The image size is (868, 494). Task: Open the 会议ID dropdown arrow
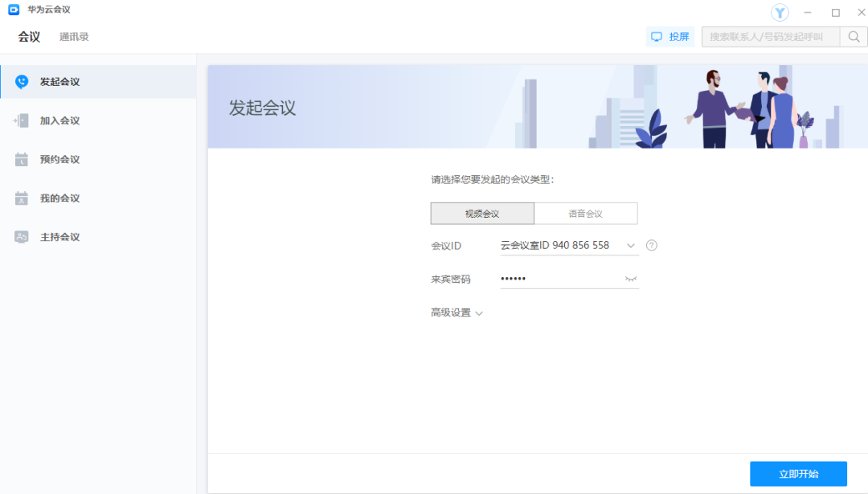click(631, 246)
